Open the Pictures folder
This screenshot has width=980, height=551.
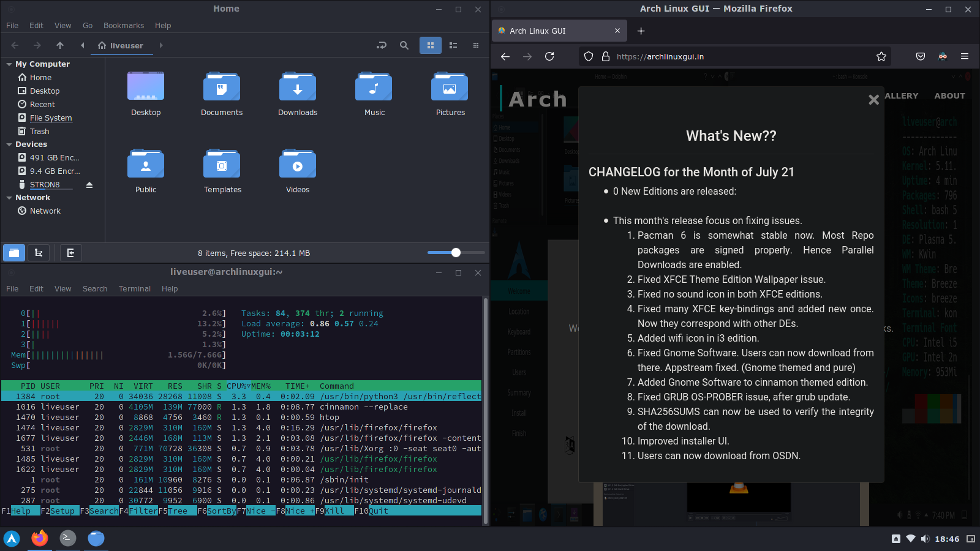pyautogui.click(x=450, y=94)
